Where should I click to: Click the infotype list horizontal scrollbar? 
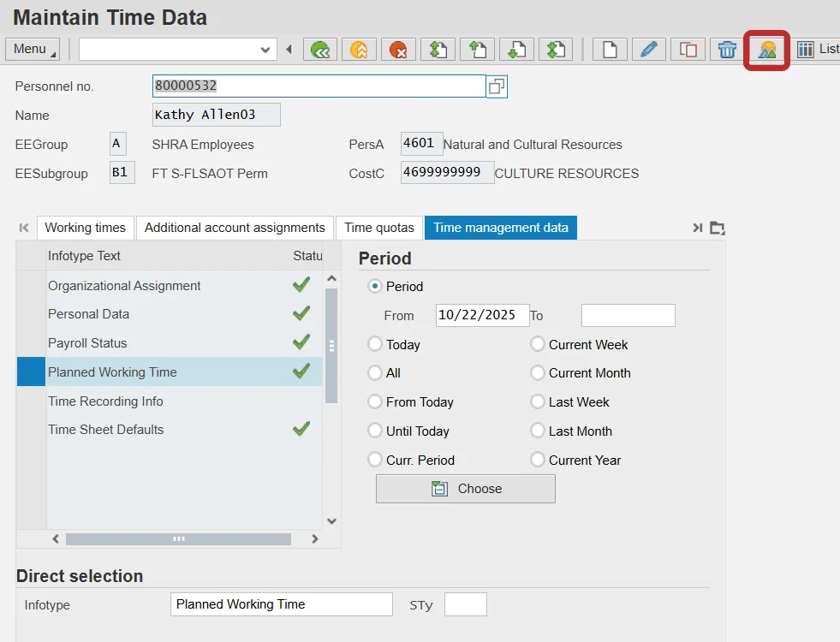coord(178,539)
